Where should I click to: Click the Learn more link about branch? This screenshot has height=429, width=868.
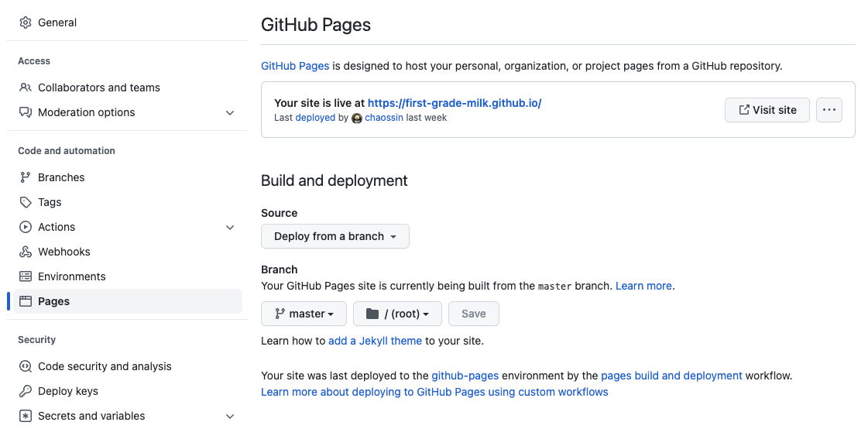click(643, 287)
